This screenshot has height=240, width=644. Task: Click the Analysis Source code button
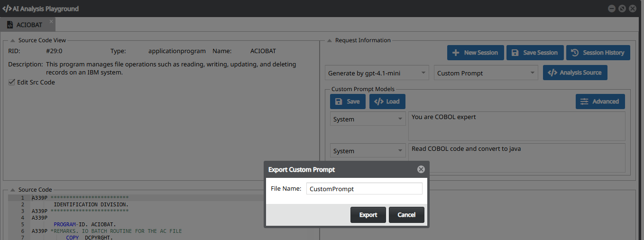pos(575,73)
